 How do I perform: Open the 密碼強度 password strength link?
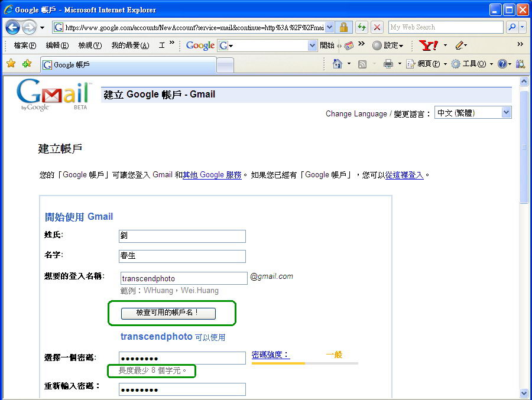click(271, 355)
